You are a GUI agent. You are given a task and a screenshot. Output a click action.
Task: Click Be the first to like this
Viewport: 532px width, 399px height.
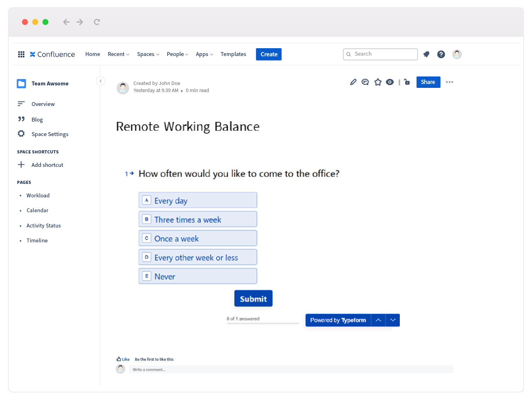154,359
